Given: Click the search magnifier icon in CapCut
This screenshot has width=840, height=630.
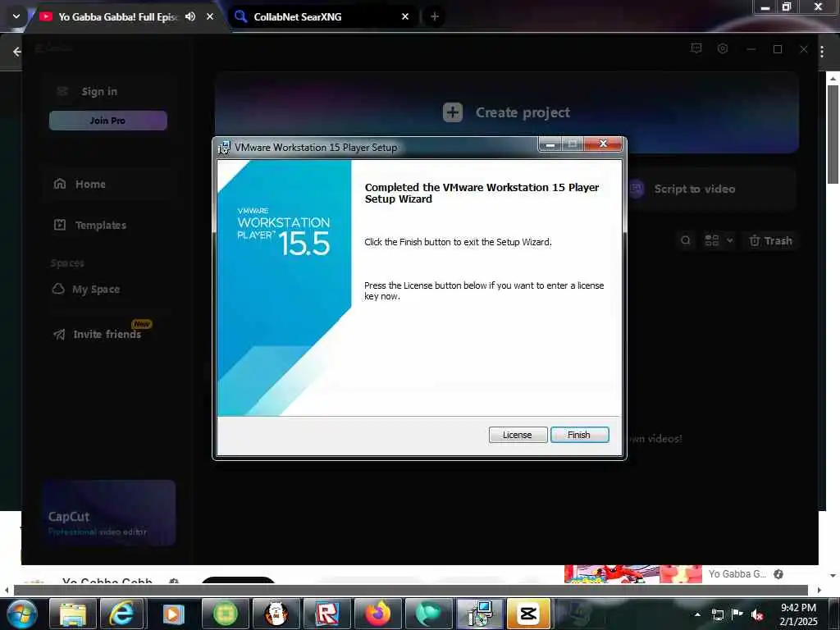Looking at the screenshot, I should (686, 240).
